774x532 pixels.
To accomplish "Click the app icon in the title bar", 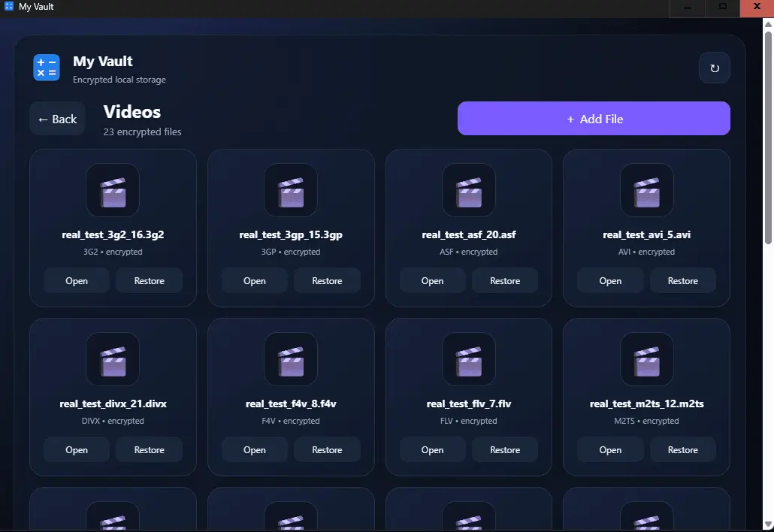I will pos(8,7).
